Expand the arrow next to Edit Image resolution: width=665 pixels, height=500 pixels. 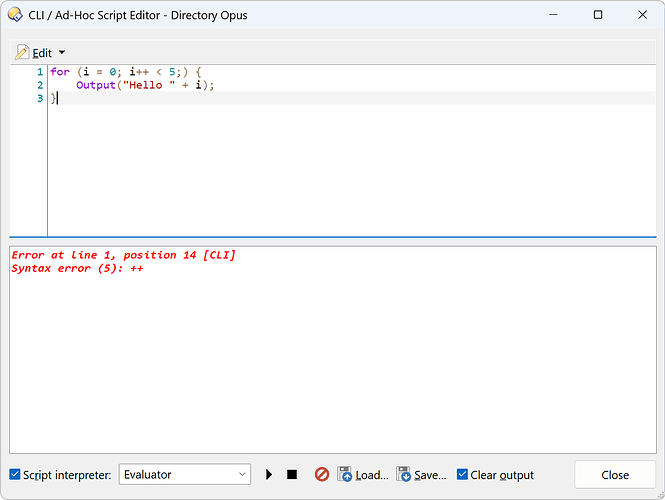coord(62,52)
